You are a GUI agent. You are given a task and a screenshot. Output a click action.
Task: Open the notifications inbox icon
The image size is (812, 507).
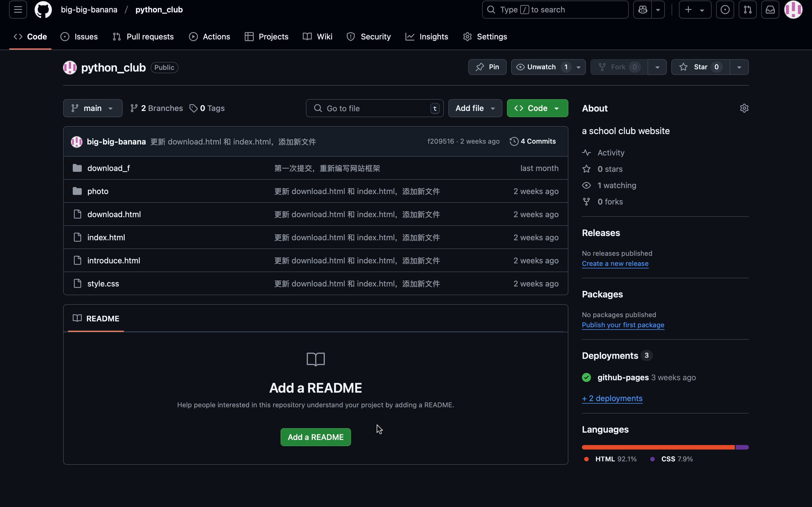click(x=770, y=9)
